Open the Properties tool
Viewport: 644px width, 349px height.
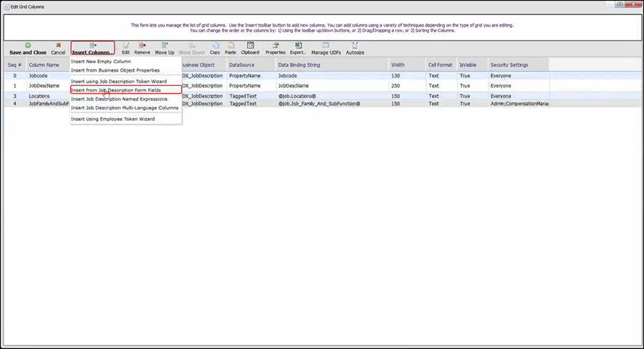275,49
